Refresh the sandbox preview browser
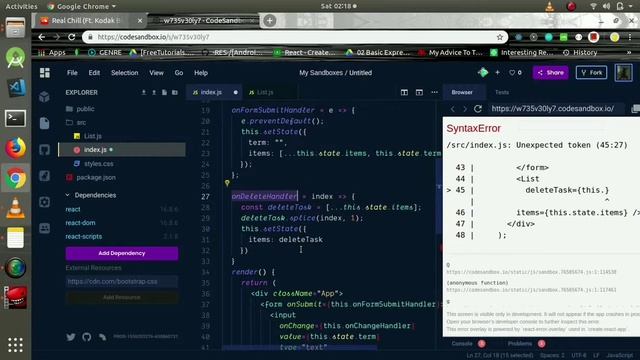The height and width of the screenshot is (360, 640). tap(478, 109)
